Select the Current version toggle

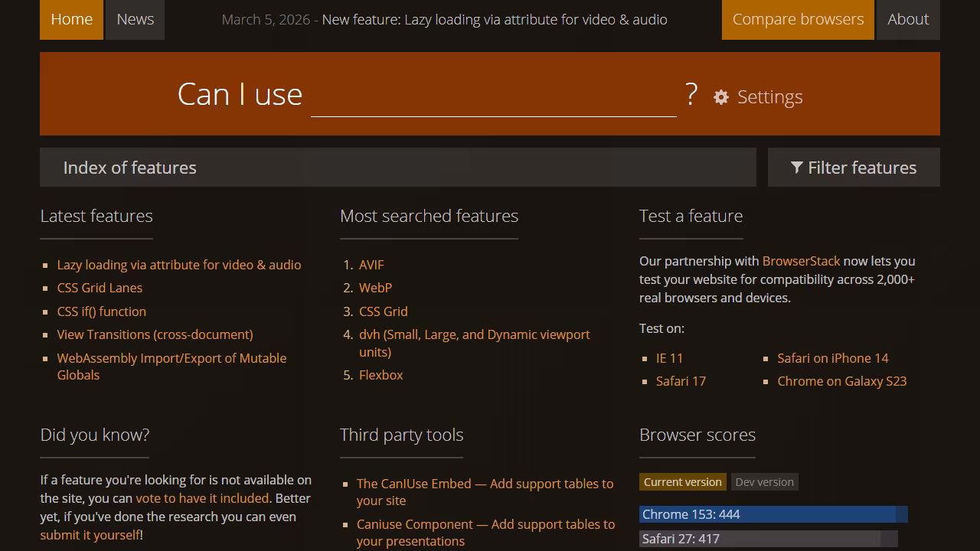683,482
